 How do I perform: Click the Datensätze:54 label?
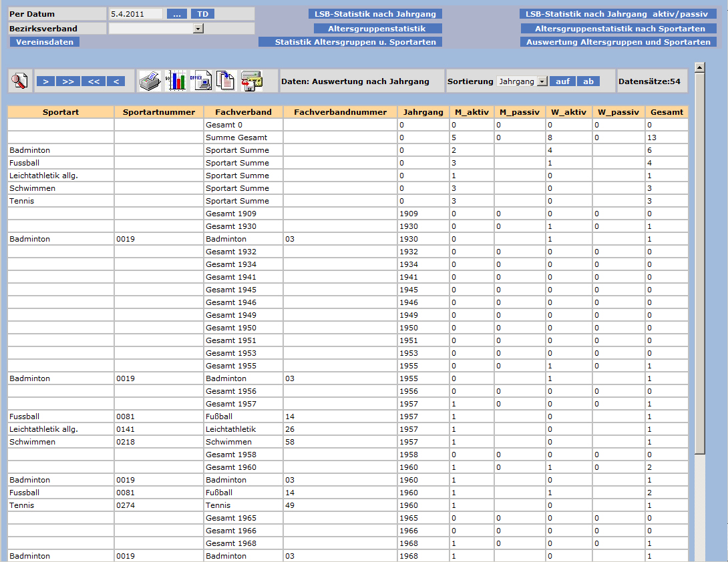point(649,81)
